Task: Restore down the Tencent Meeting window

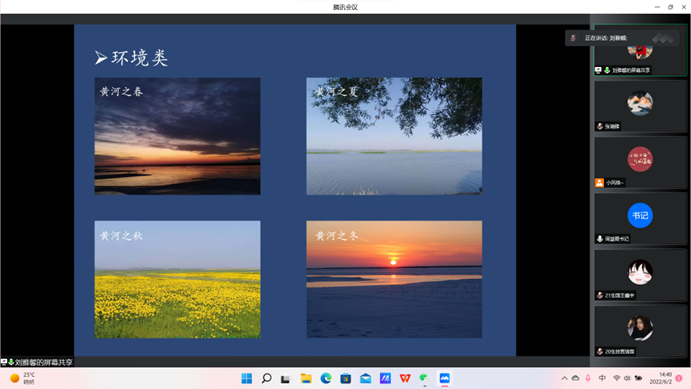Action: pyautogui.click(x=670, y=7)
